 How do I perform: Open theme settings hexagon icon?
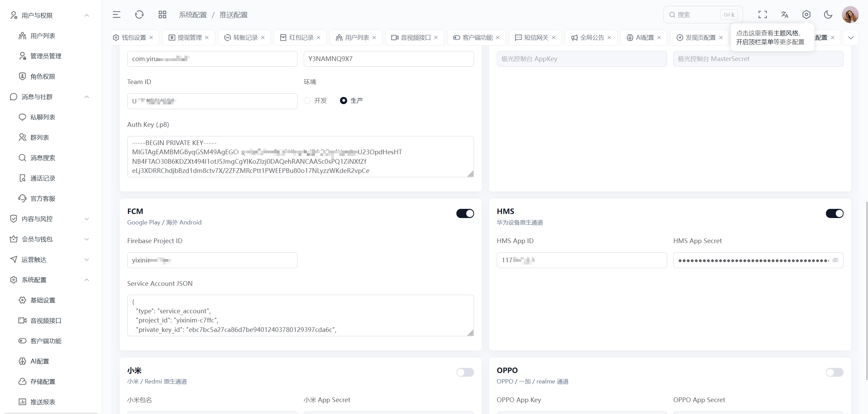tap(806, 15)
